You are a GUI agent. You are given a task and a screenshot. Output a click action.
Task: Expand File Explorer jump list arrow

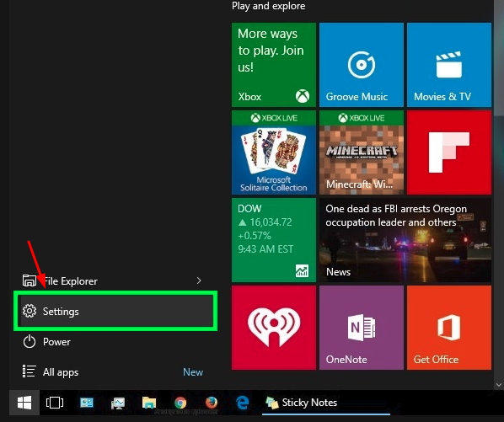(x=199, y=280)
